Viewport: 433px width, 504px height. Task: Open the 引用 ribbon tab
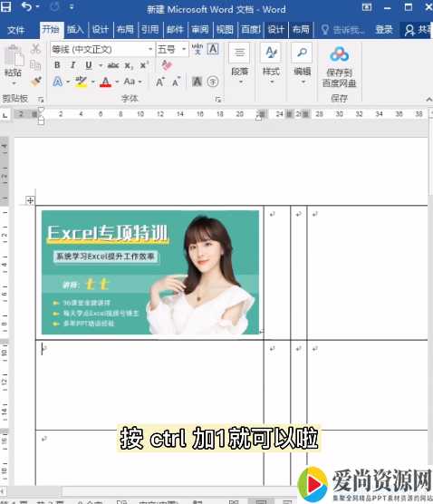pos(150,30)
